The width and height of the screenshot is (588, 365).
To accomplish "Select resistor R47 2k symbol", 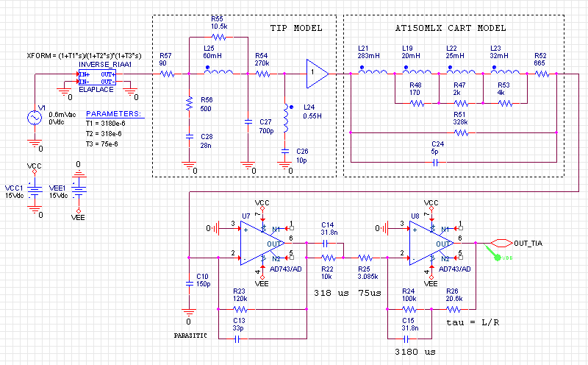I will coord(461,103).
